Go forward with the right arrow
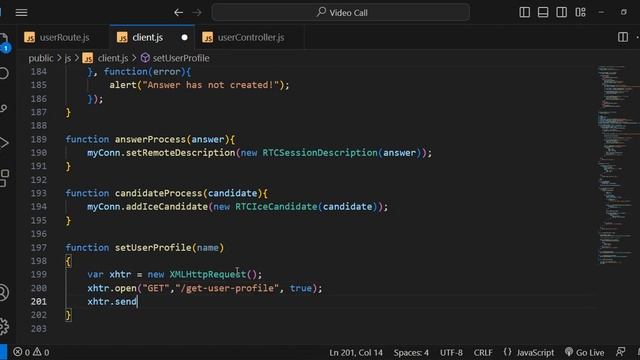This screenshot has height=360, width=640. pos(197,13)
